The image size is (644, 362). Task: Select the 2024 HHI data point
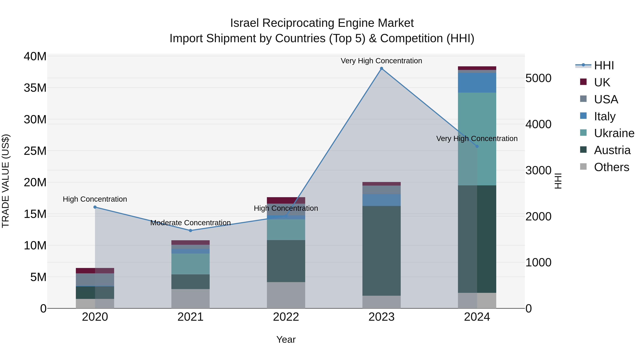point(477,146)
